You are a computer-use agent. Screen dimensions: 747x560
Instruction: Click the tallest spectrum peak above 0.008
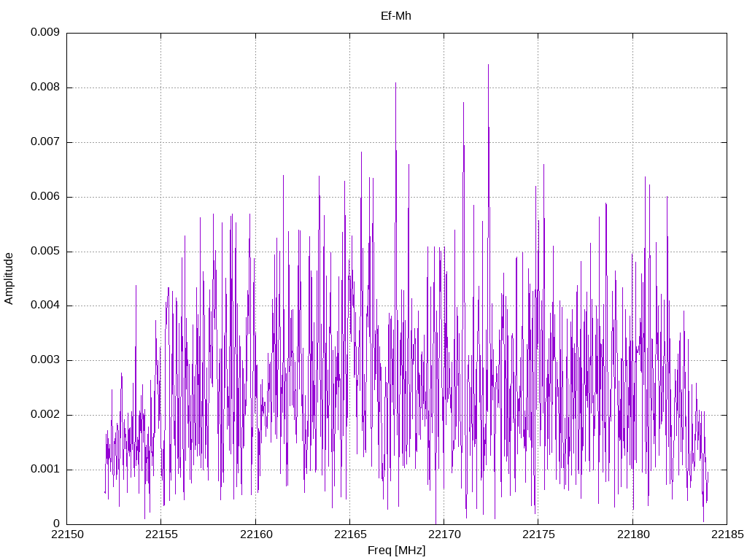488,66
